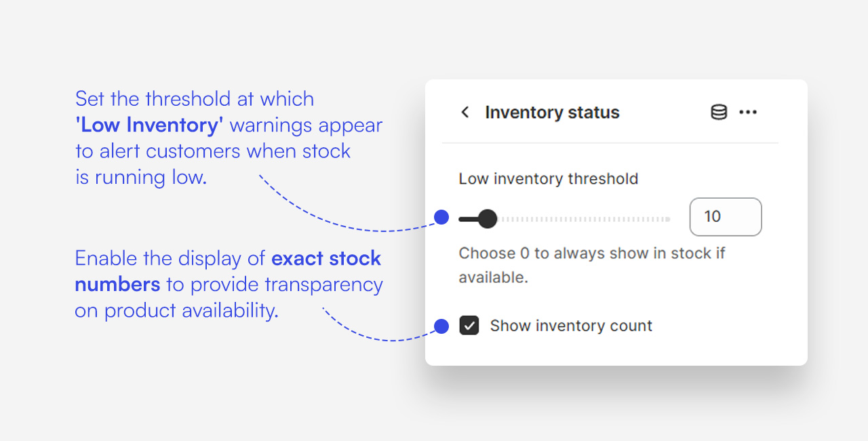Image resolution: width=868 pixels, height=441 pixels.
Task: Click the "Low inventory threshold" label
Action: pyautogui.click(x=548, y=178)
